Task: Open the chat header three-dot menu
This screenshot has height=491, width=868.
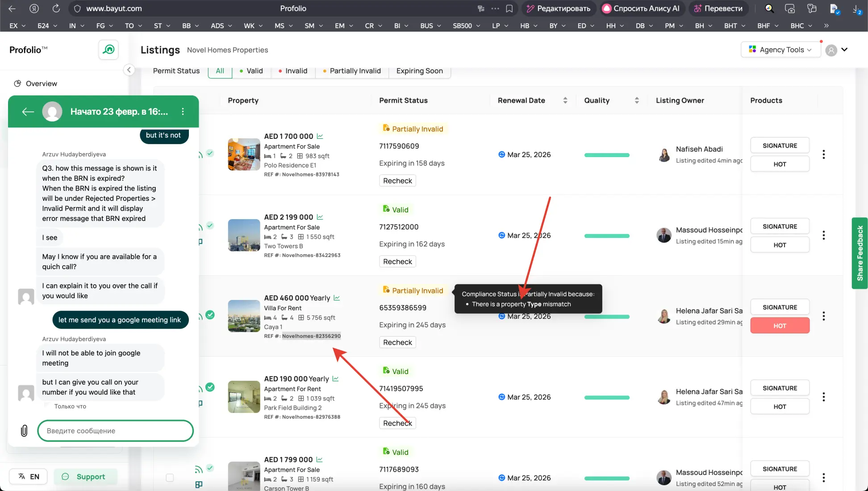Action: click(x=183, y=112)
